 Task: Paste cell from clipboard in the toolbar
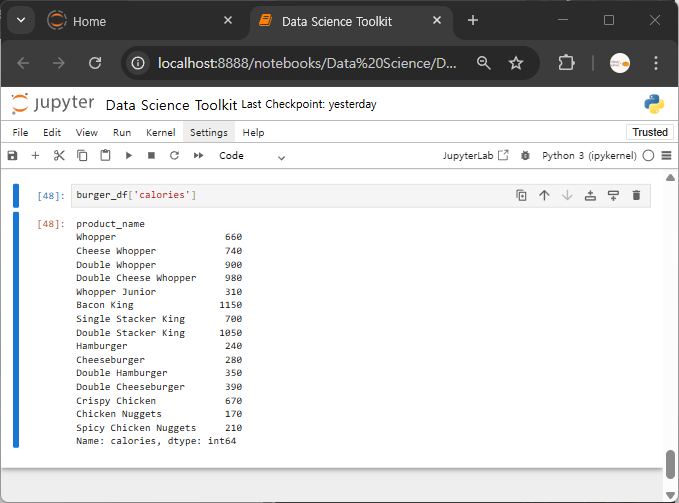click(105, 155)
